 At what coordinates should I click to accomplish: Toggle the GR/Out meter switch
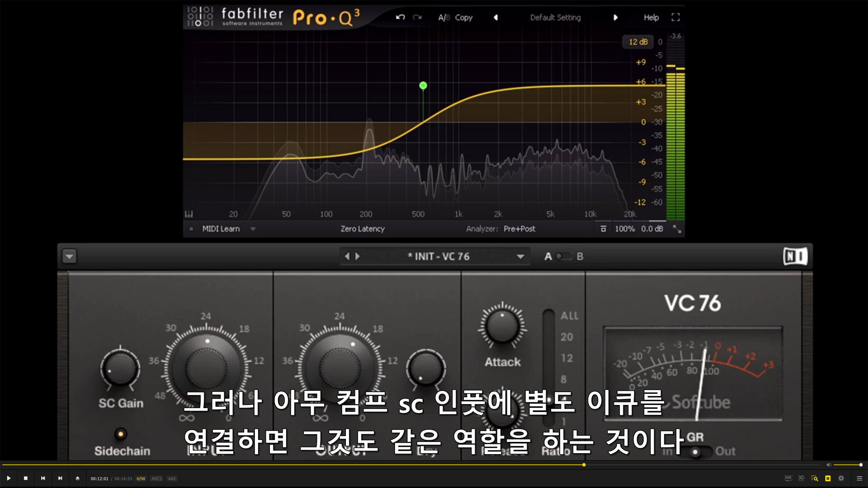(696, 451)
